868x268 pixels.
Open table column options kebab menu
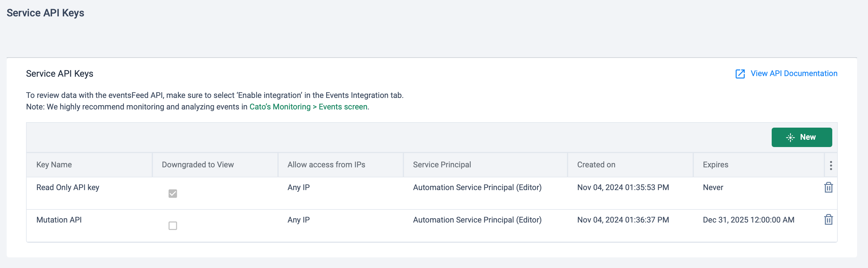pos(831,165)
